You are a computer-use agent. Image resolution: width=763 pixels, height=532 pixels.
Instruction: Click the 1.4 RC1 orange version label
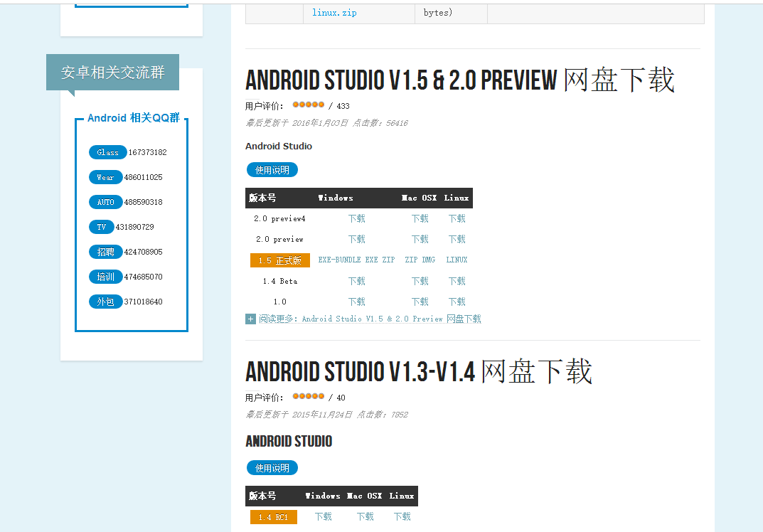pyautogui.click(x=274, y=517)
